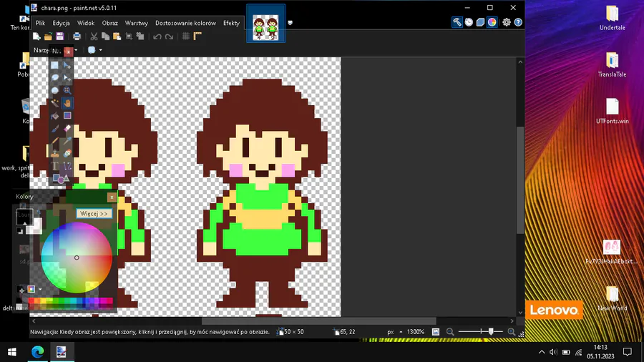Open the Edycja menu
644x362 pixels.
point(62,23)
